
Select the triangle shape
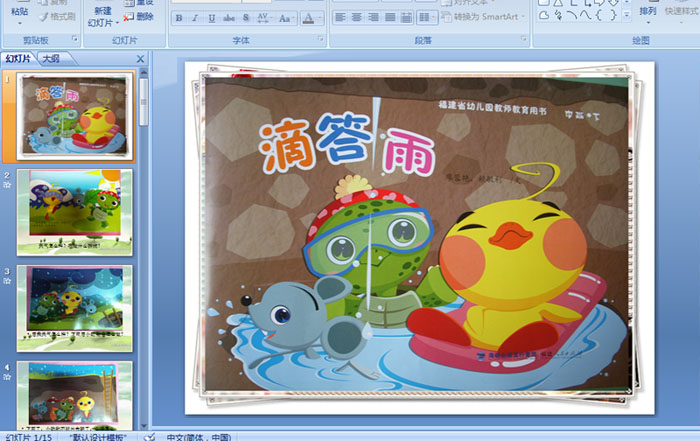tap(558, 3)
